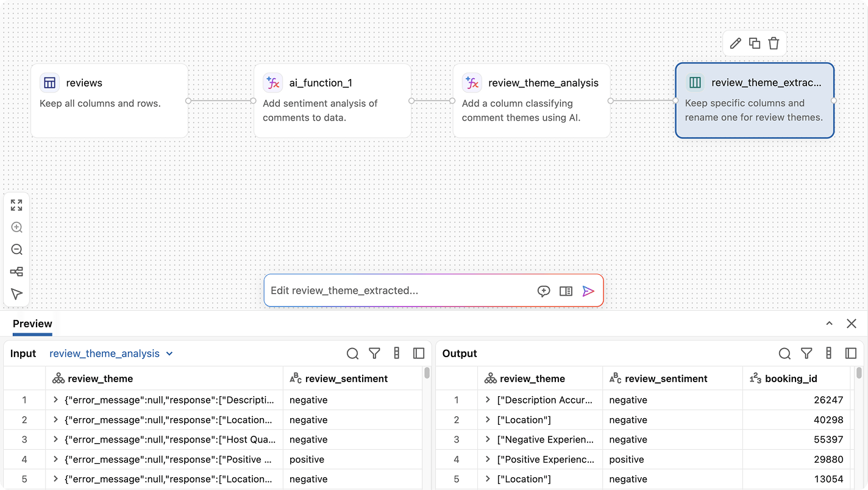Screen dimensions: 868x490
Task: Click the columns icon on the review_theme_extracted node
Action: 695,83
